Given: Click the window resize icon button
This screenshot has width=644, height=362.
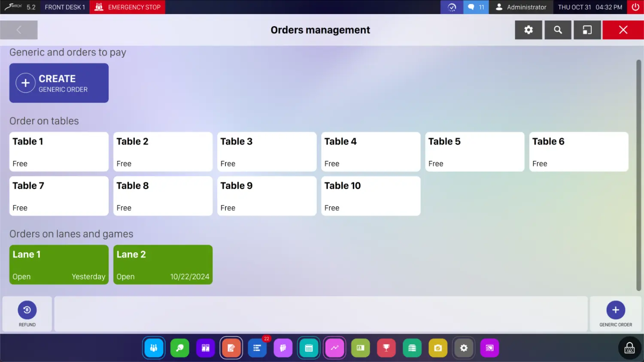Looking at the screenshot, I should point(587,30).
